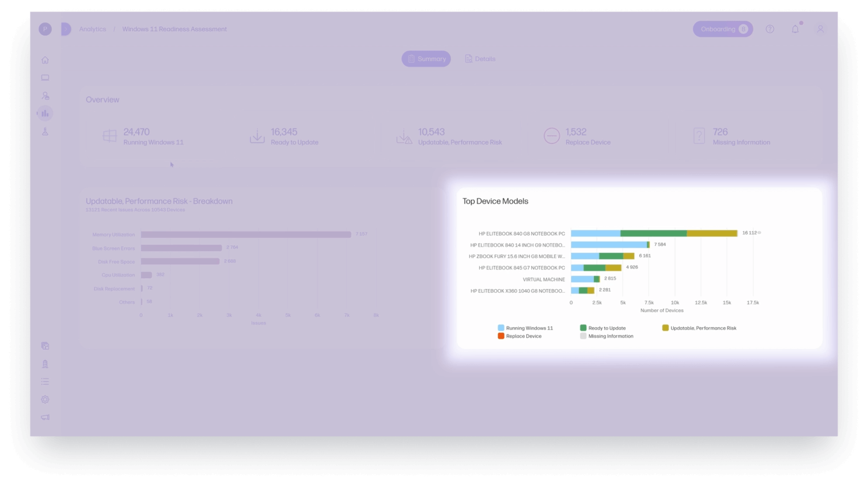Click the blue segment of HP EliteBook 840 G8 bar
The height and width of the screenshot is (485, 868).
click(x=596, y=233)
